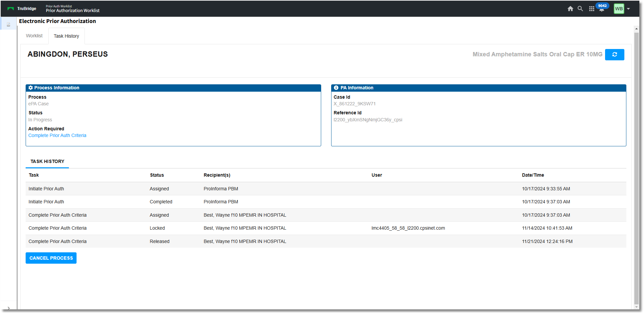Click the TruBridge logo
644x314 pixels.
(22, 9)
